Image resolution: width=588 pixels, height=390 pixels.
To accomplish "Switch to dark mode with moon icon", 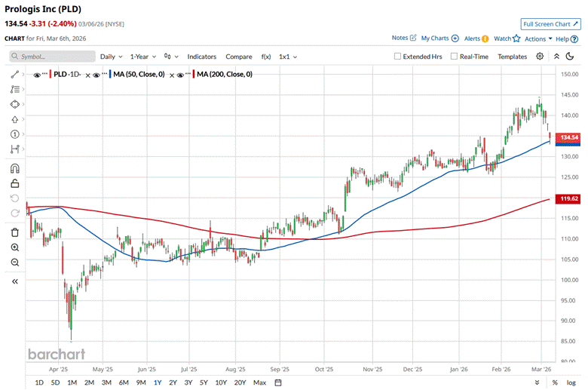I will (x=571, y=57).
